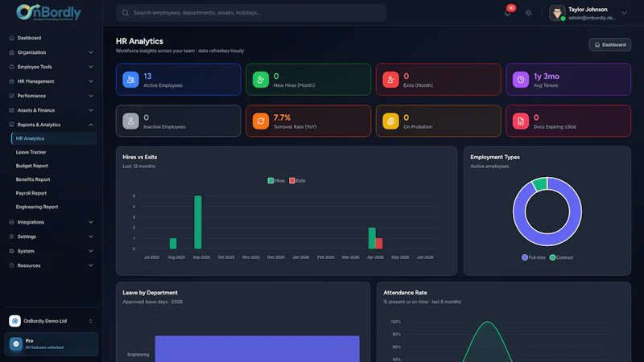Collapse the Reports & Analytics chevron
Image resolution: width=644 pixels, height=362 pixels.
[x=91, y=125]
